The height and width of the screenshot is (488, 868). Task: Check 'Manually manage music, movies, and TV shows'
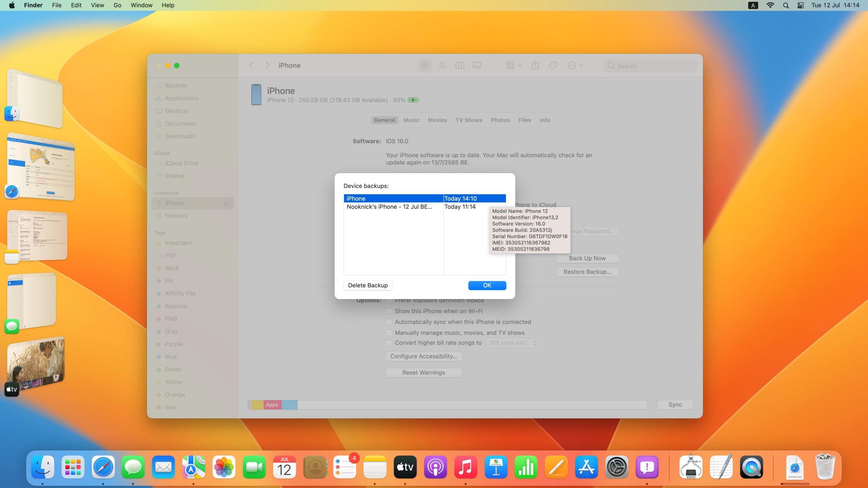[389, 333]
